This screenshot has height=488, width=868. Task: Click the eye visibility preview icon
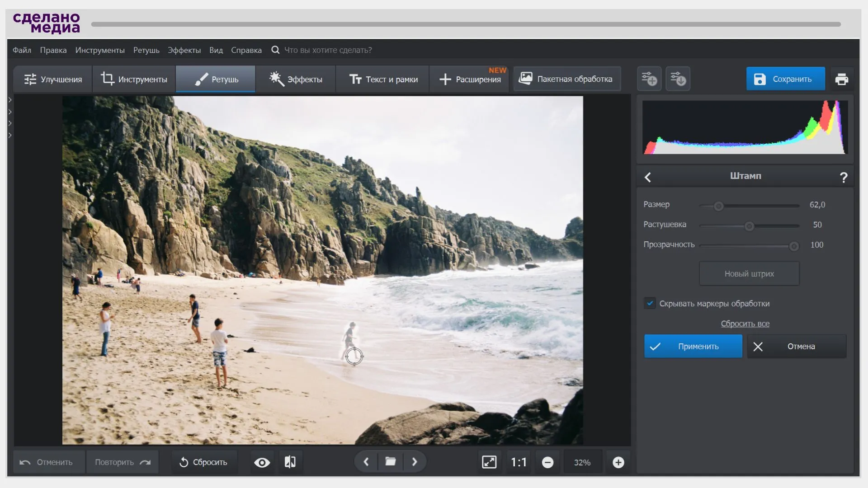tap(261, 462)
